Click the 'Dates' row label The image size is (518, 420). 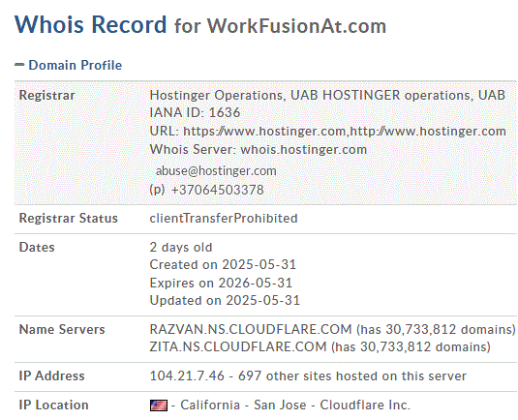click(37, 248)
